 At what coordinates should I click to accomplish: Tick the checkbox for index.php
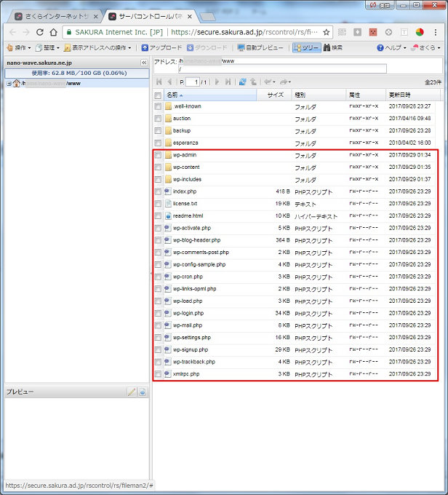[158, 191]
